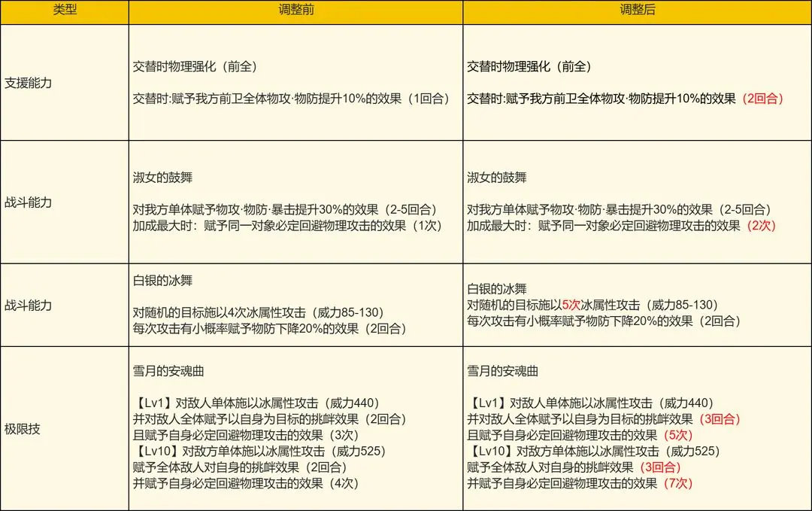Select 战斗能力 label beside 白银的冰舞
The height and width of the screenshot is (511, 812).
click(x=28, y=306)
